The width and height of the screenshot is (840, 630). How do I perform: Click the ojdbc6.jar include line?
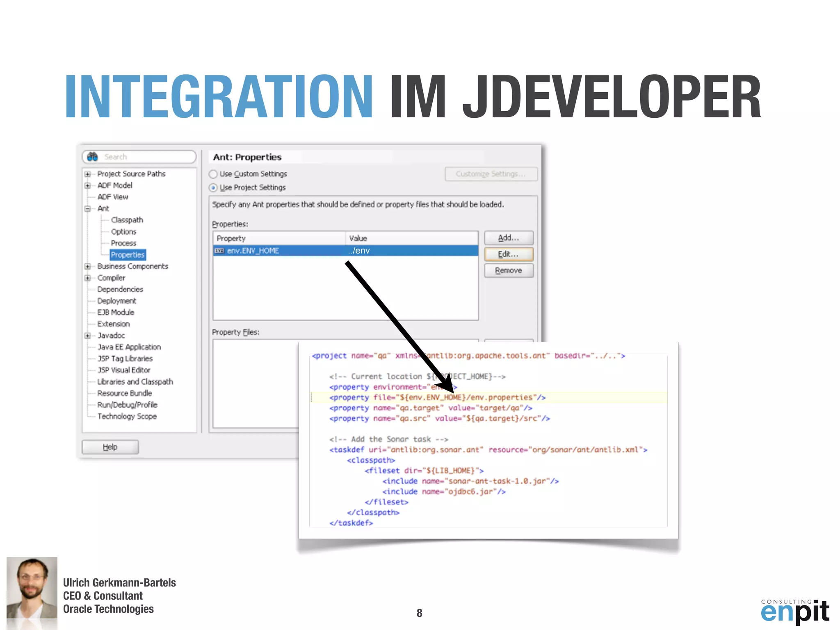[444, 491]
